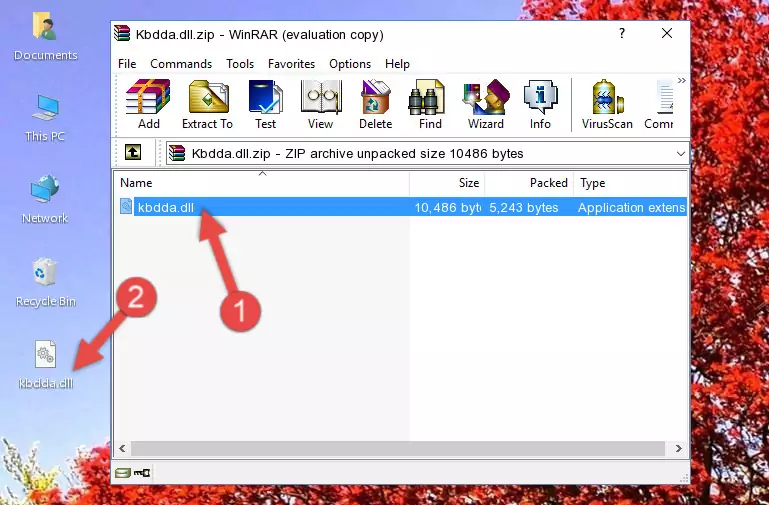Go up one folder level
This screenshot has width=769, height=505.
point(133,152)
